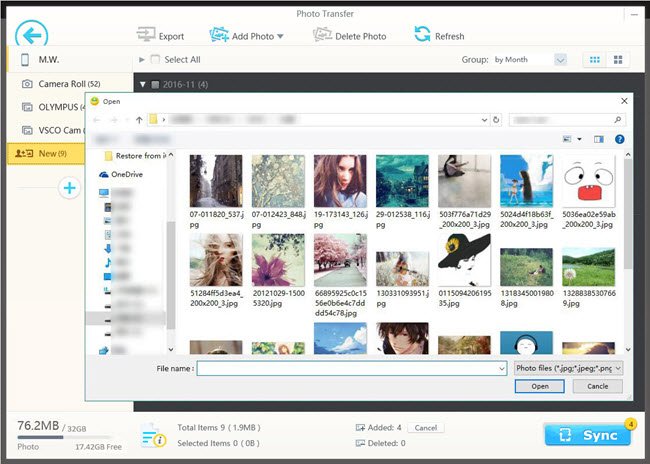
Task: Click the Add Photo icon
Action: tap(219, 35)
